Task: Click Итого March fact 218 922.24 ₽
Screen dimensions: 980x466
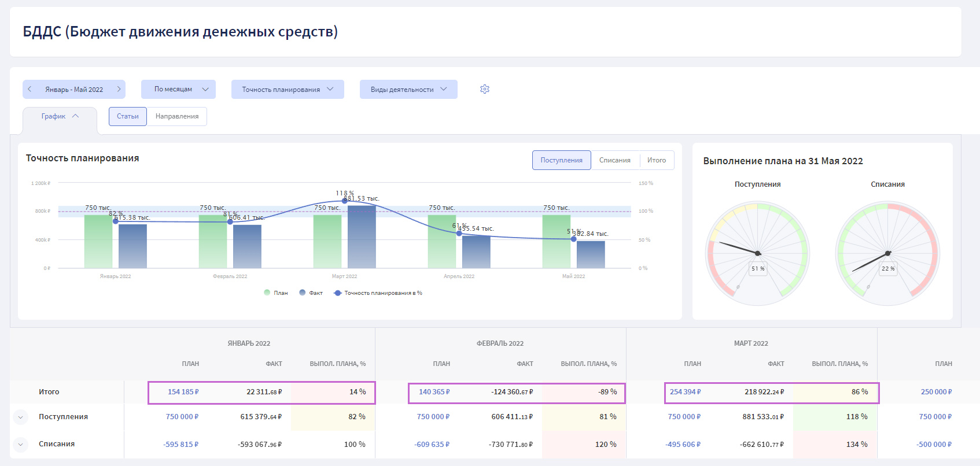Action: 764,392
